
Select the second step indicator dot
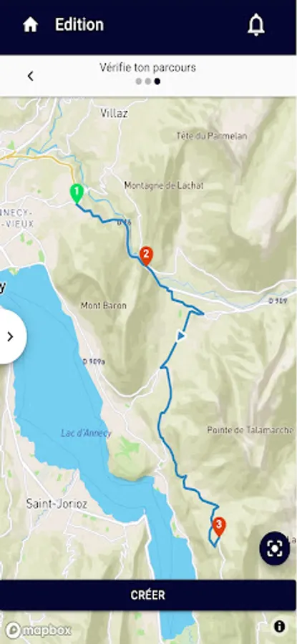[x=148, y=82]
